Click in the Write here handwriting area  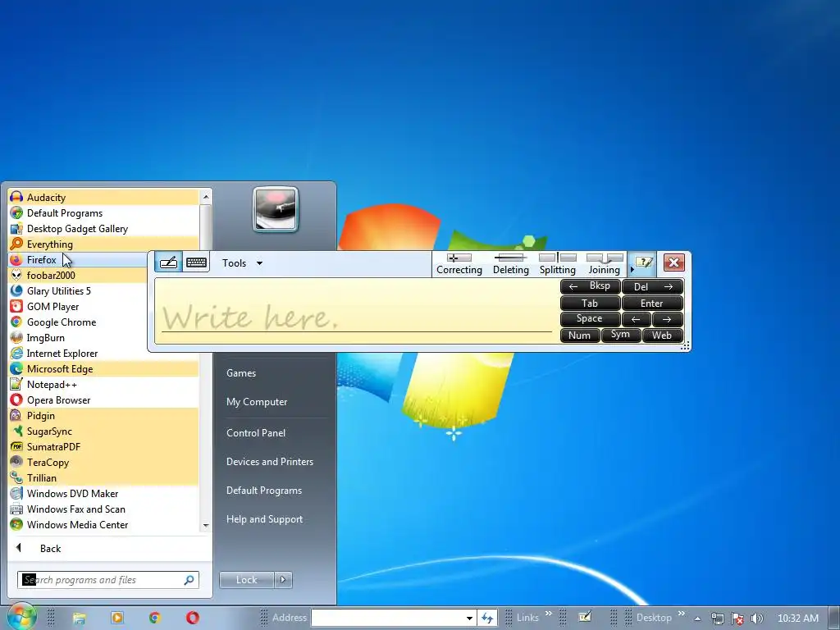(356, 311)
